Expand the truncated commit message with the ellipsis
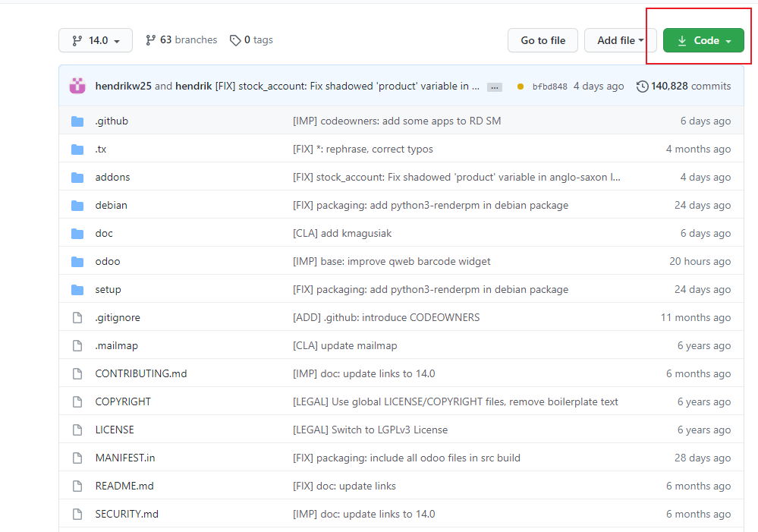Image resolution: width=758 pixels, height=532 pixels. [x=494, y=87]
